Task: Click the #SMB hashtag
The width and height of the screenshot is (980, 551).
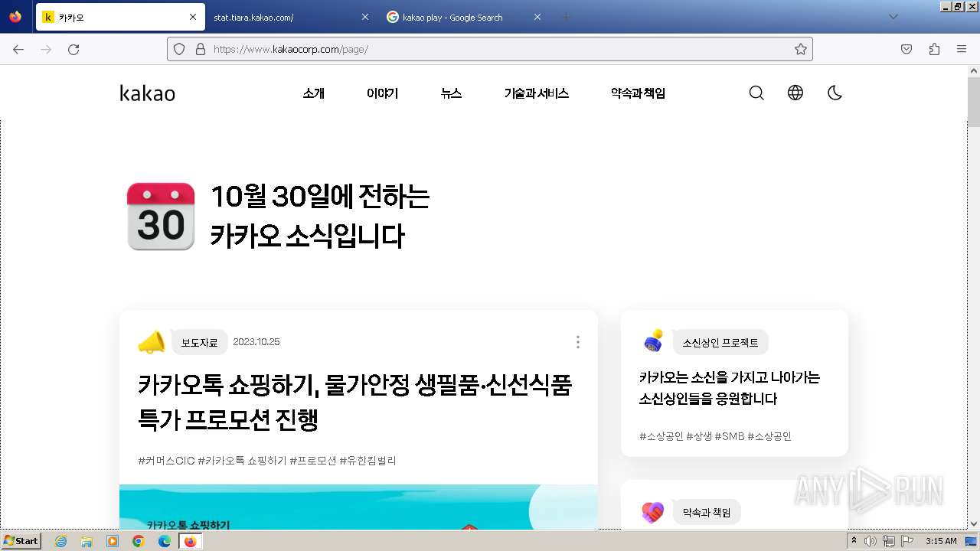Action: coord(730,436)
